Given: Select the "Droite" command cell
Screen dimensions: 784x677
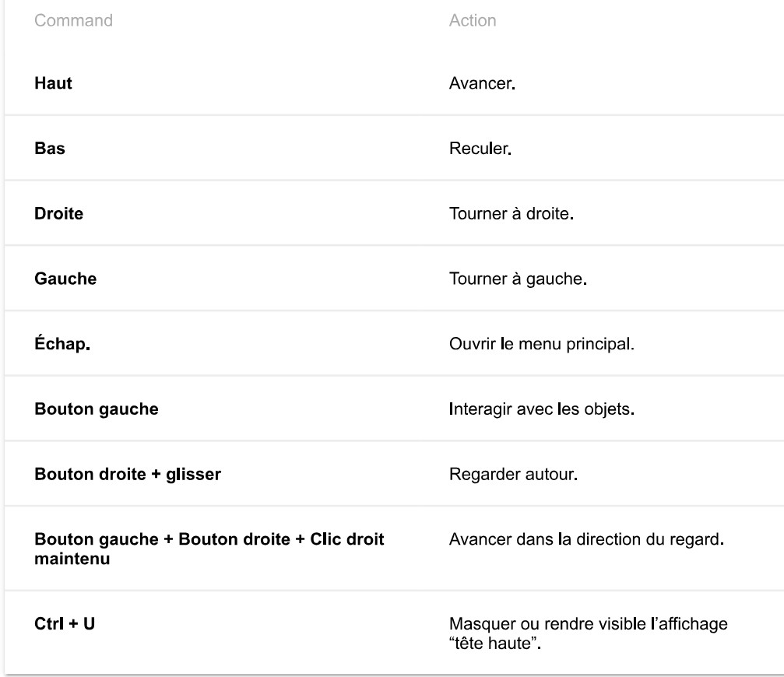Looking at the screenshot, I should tap(59, 212).
